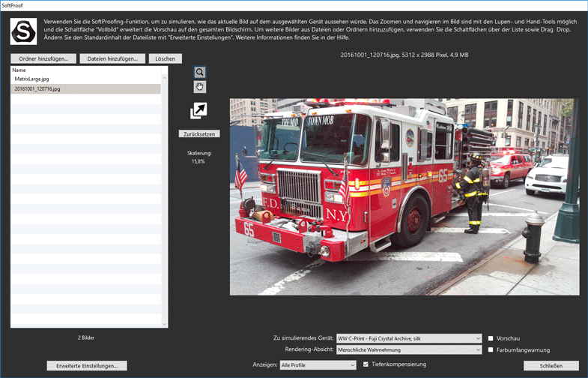This screenshot has height=378, width=588.
Task: Click the SoftProof S logo
Action: (23, 31)
